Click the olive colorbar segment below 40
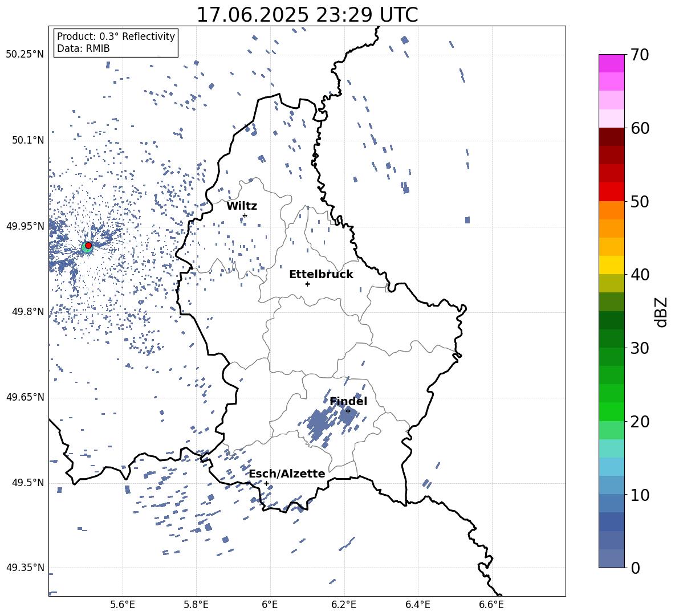675x616 pixels. (612, 283)
